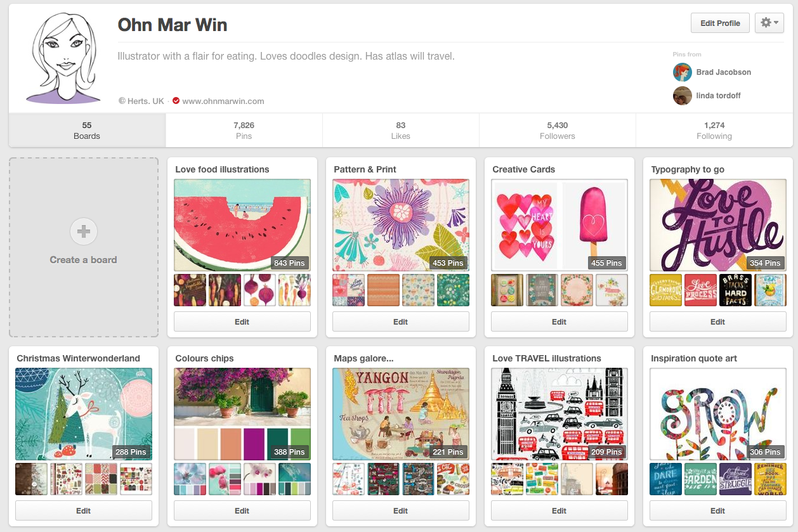Click the plus icon to create a board
The width and height of the screenshot is (798, 532).
click(x=84, y=232)
